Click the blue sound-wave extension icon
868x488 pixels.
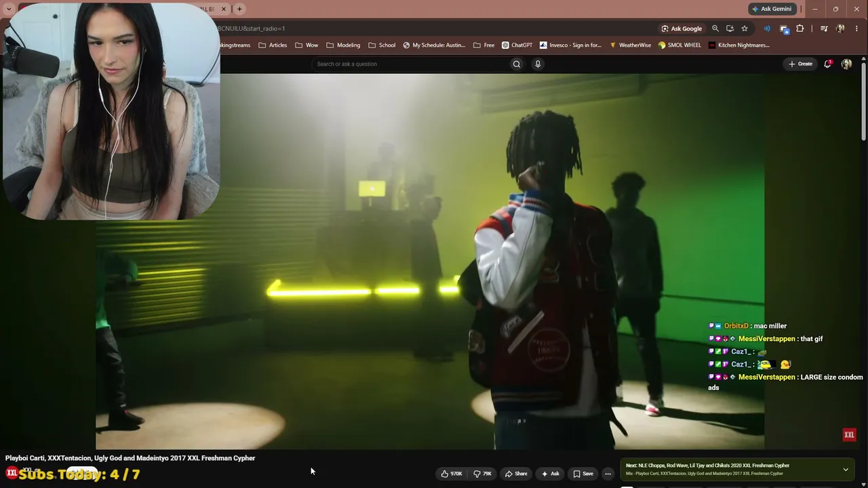coord(767,28)
